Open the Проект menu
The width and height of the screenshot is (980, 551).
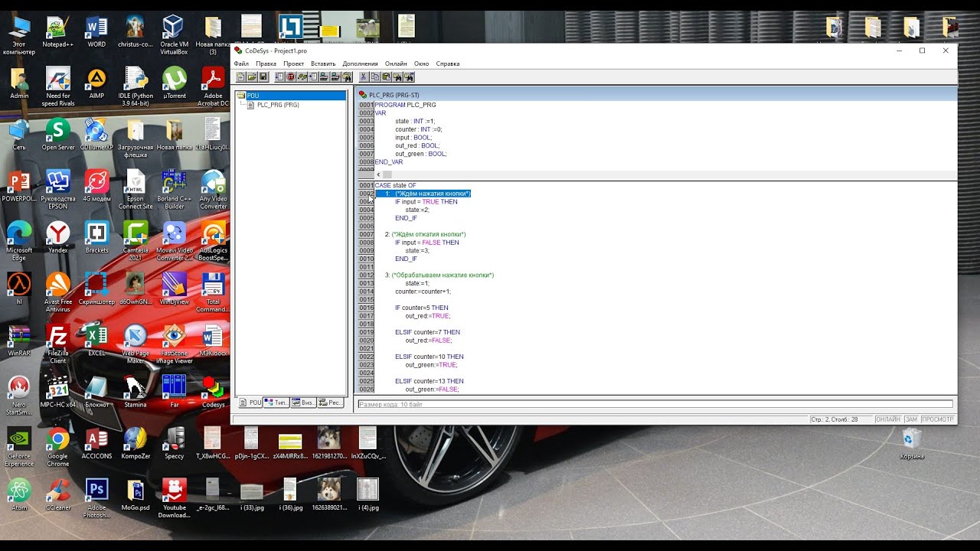point(293,64)
